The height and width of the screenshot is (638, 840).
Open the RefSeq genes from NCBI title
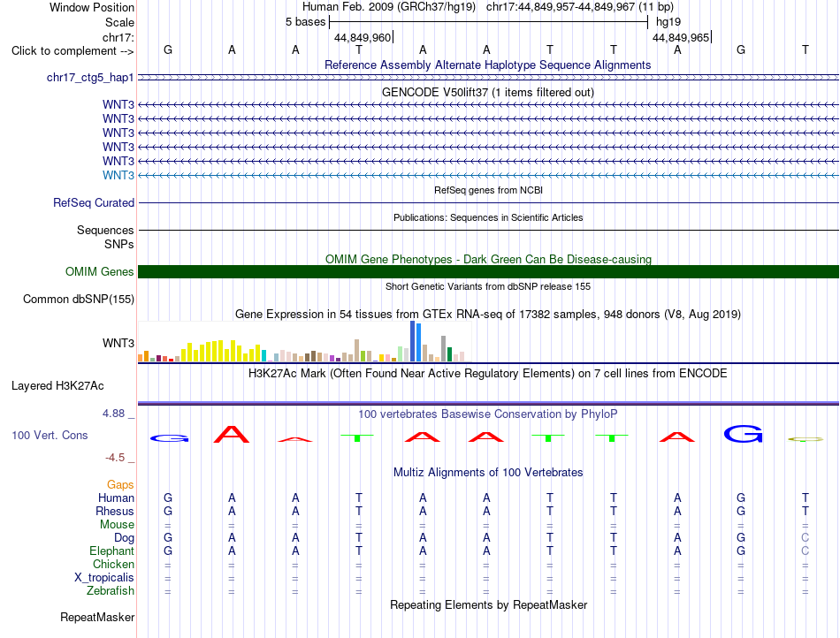488,190
